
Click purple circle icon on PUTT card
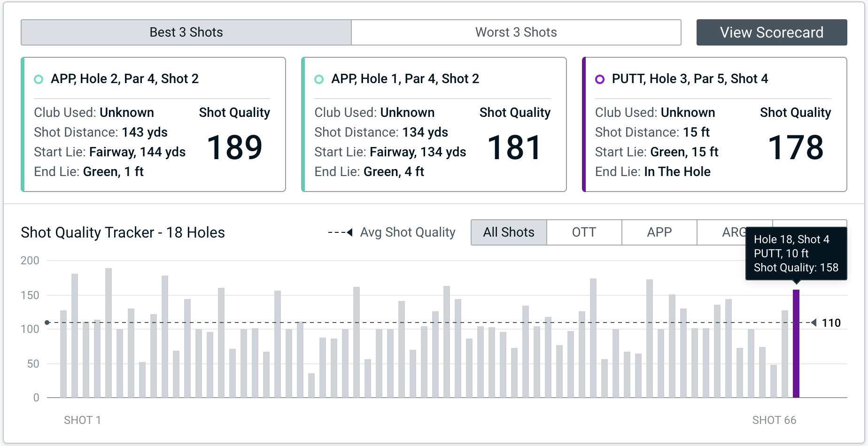pos(600,79)
